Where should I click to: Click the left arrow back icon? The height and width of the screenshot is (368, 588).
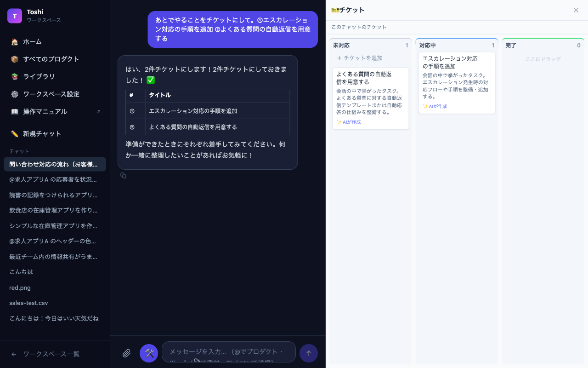tap(14, 354)
